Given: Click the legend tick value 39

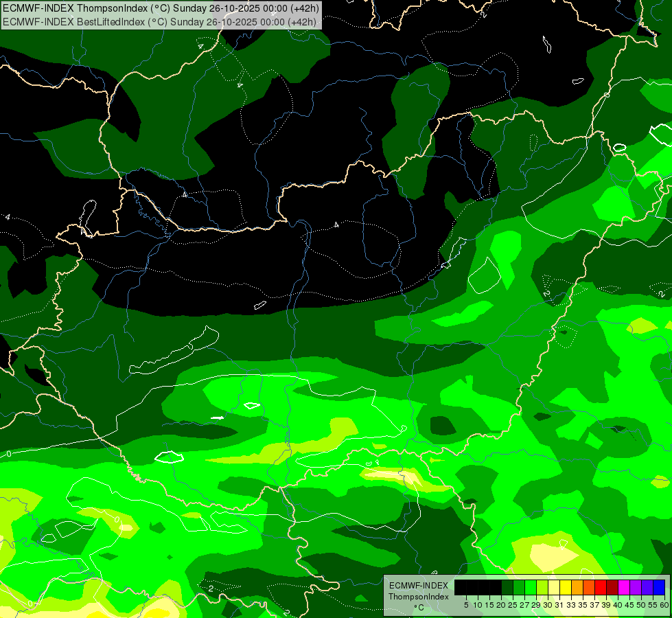Looking at the screenshot, I should 606,605.
